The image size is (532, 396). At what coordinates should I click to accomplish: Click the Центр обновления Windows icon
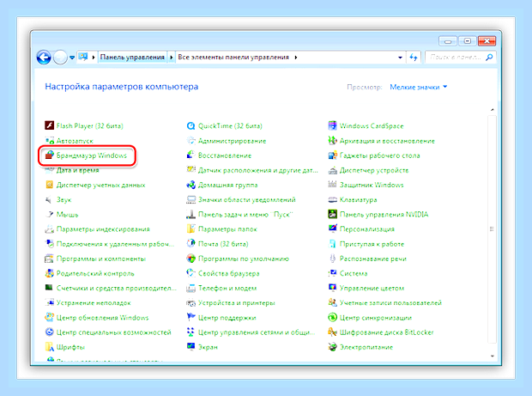click(50, 318)
